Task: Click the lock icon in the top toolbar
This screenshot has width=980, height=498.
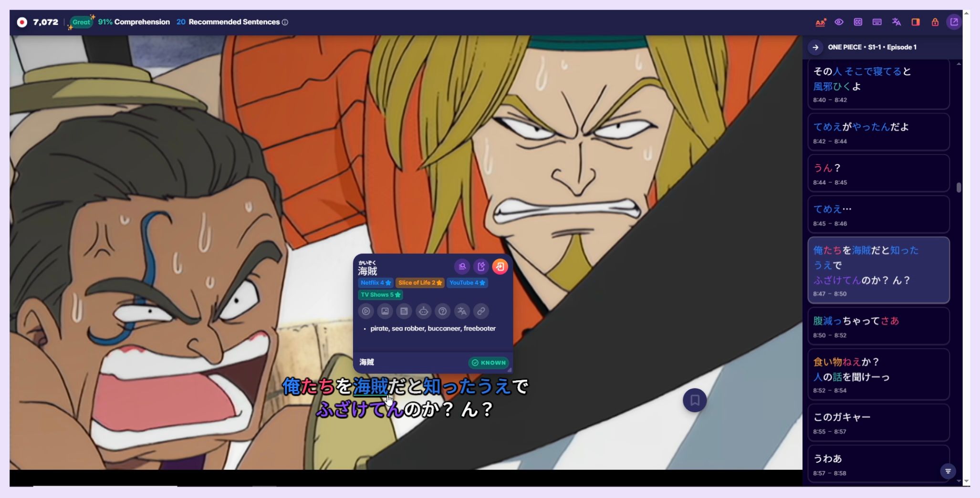Action: click(935, 22)
